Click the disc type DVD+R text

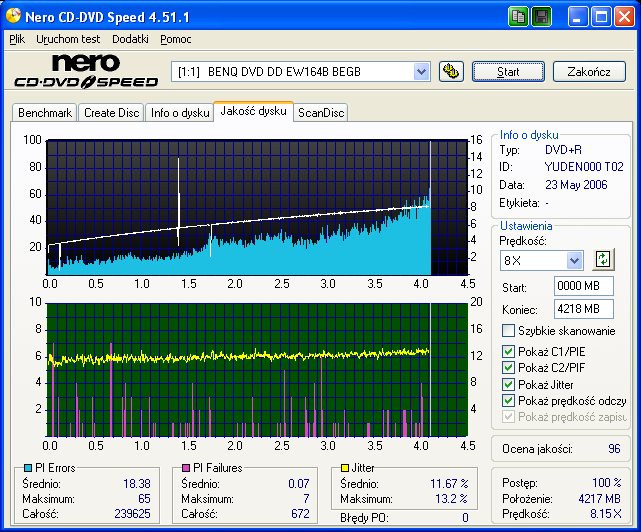click(563, 150)
